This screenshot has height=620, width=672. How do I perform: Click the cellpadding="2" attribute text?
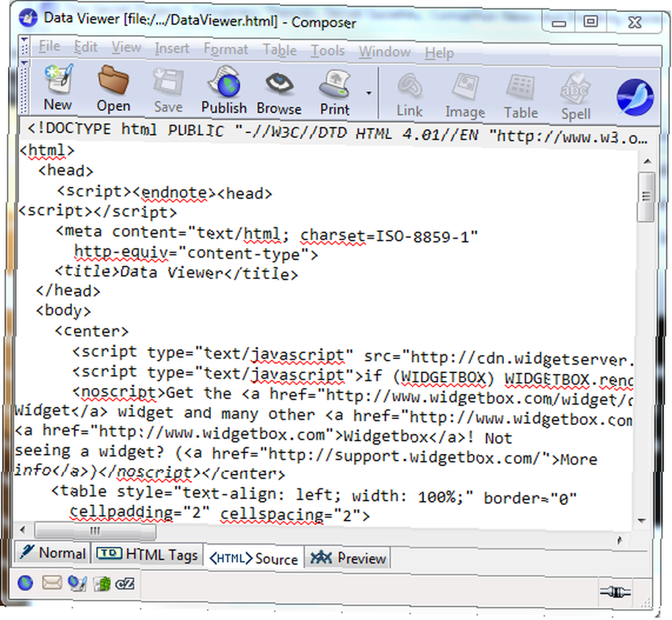point(140,512)
